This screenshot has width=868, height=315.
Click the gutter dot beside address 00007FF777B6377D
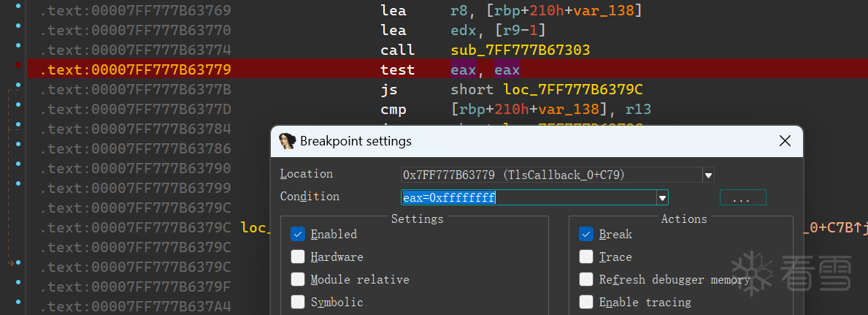(x=18, y=110)
